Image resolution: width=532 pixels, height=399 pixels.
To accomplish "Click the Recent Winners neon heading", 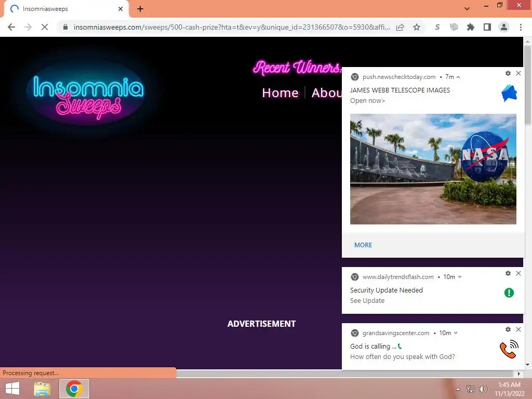I will tap(297, 67).
